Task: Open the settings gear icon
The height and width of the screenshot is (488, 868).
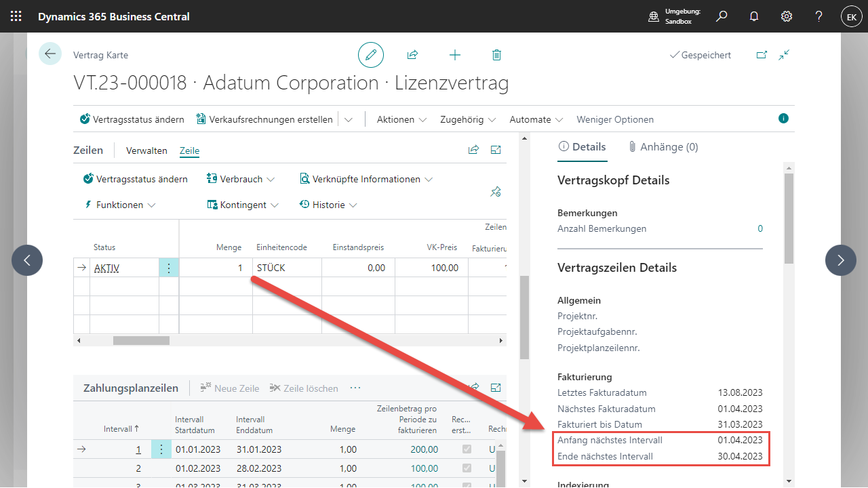Action: [x=787, y=16]
